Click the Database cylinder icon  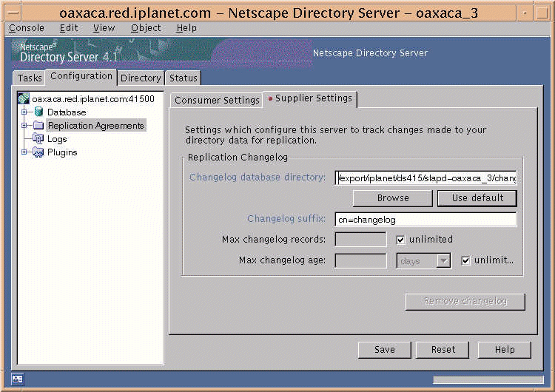[38, 112]
